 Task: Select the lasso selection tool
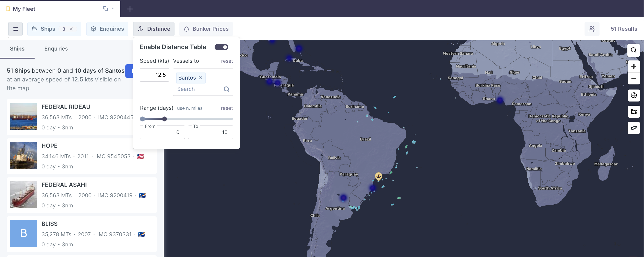633,128
